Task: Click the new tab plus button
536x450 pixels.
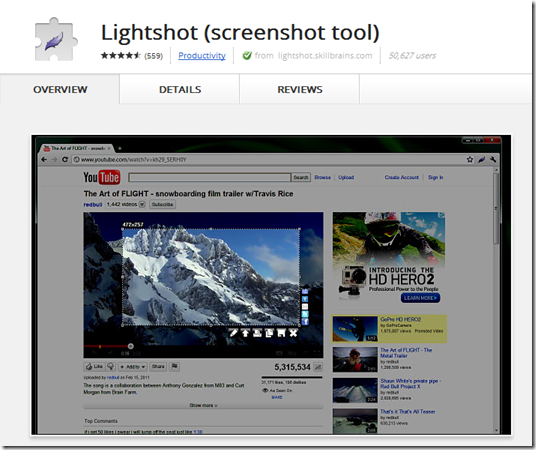Action: [120, 148]
